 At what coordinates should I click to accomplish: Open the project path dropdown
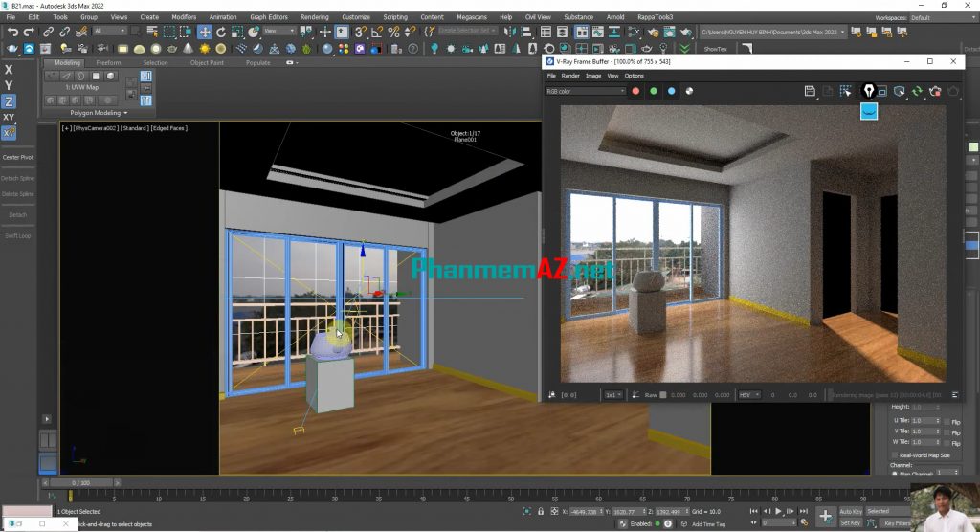coord(772,32)
